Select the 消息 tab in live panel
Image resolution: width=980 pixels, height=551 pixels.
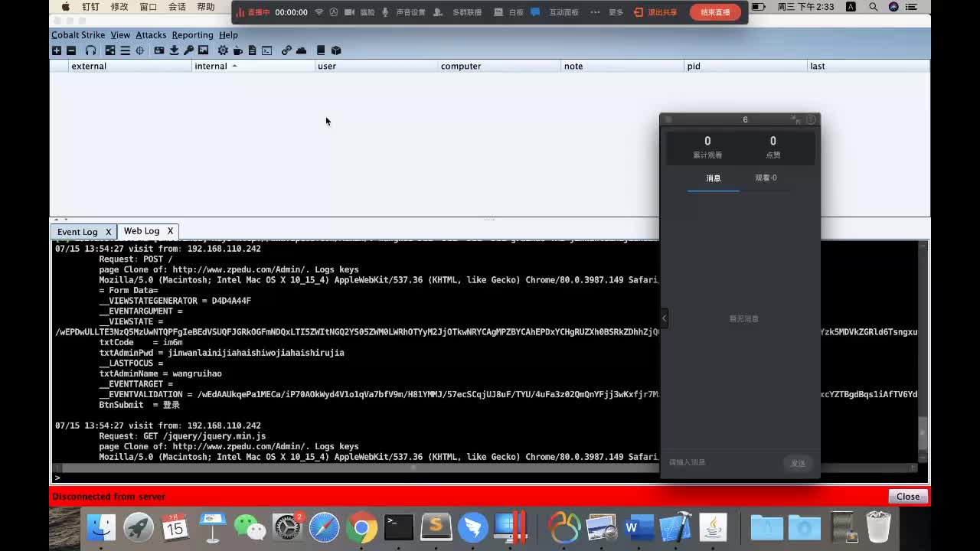click(714, 178)
